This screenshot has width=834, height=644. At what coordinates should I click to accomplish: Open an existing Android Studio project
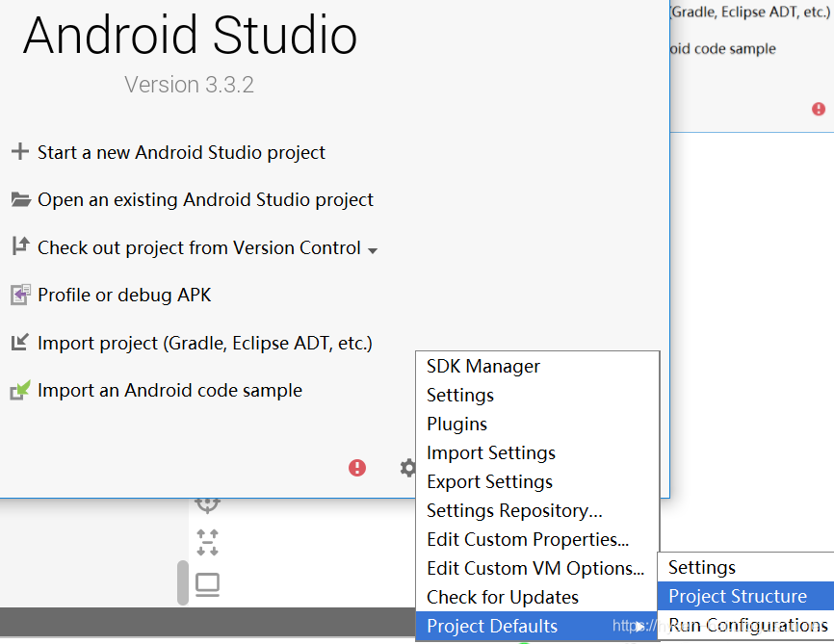(x=205, y=200)
